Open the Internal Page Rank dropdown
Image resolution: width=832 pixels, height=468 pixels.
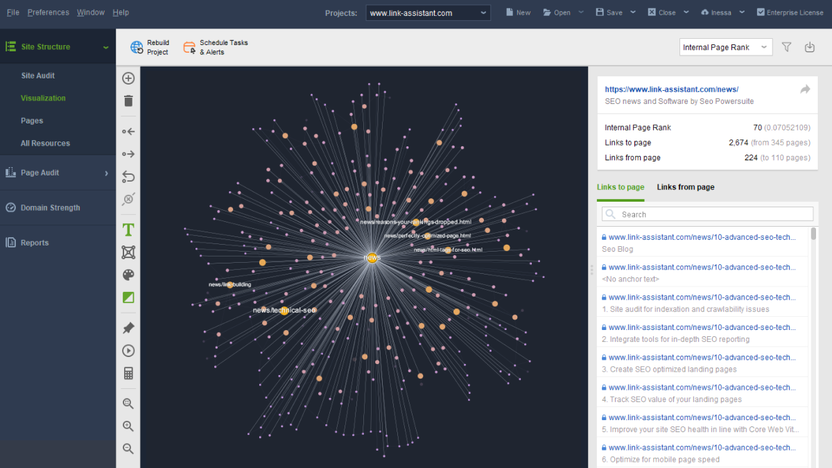coord(725,47)
